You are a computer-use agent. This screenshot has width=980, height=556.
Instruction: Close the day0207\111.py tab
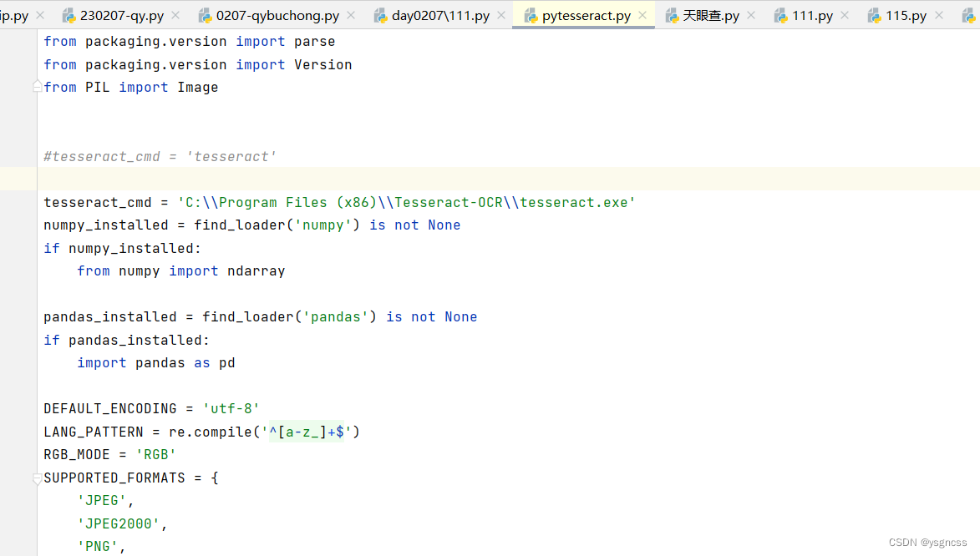(x=501, y=15)
